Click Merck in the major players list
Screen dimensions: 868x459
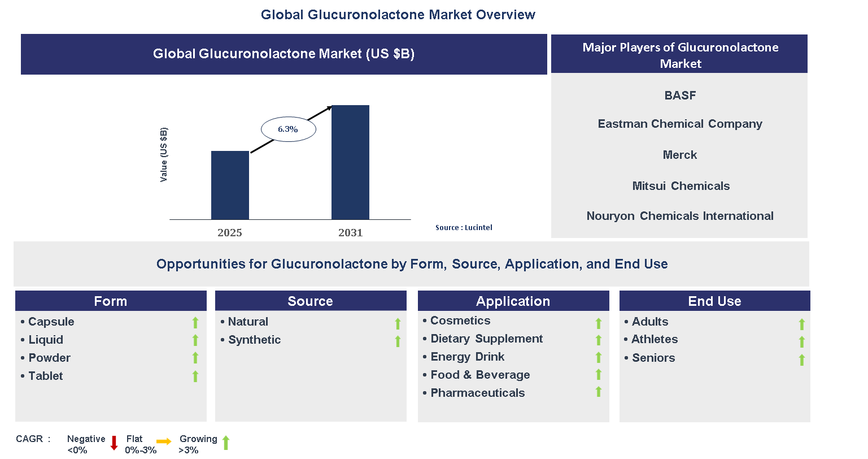click(x=680, y=155)
